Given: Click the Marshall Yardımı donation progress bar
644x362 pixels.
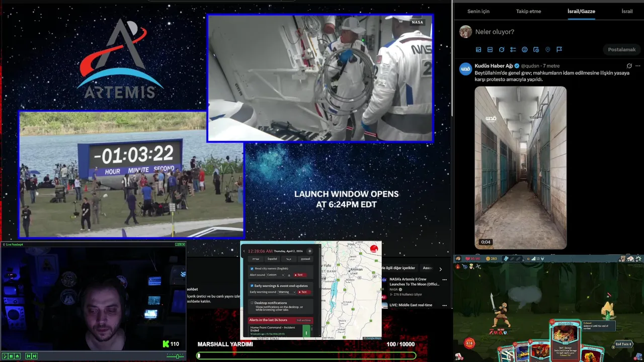Looking at the screenshot, I should pyautogui.click(x=306, y=355).
